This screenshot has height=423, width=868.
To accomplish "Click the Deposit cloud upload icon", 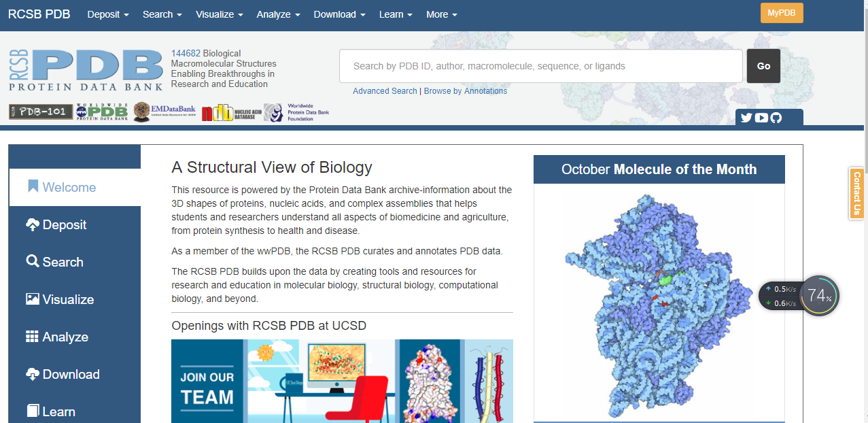I will coord(33,224).
